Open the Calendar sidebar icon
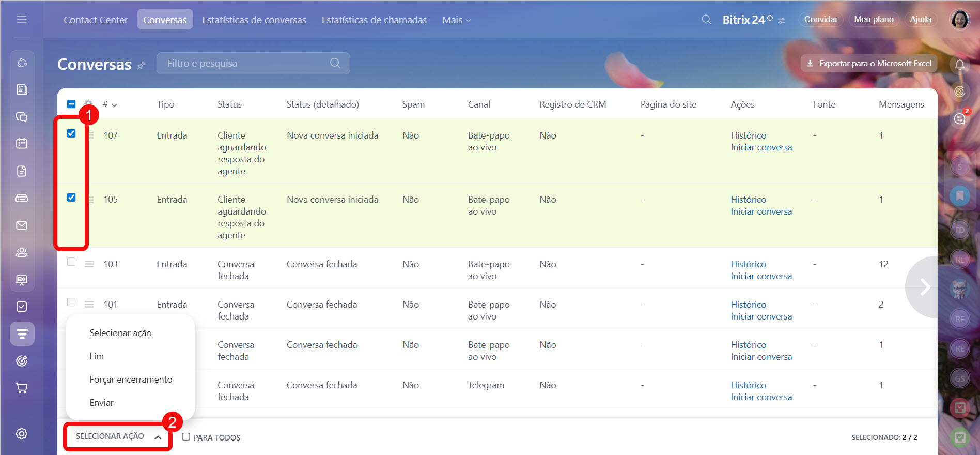The width and height of the screenshot is (980, 455). coord(22,143)
